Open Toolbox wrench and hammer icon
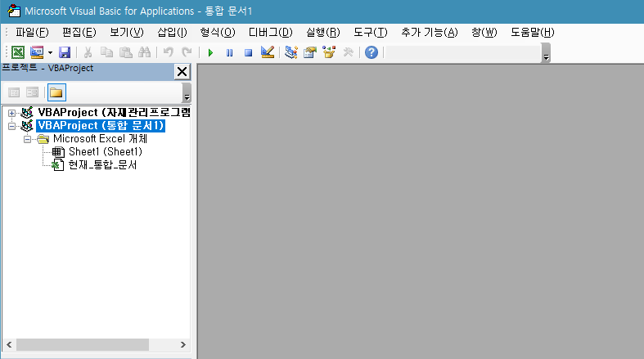Screen dimensions: 644x359 click(x=349, y=52)
